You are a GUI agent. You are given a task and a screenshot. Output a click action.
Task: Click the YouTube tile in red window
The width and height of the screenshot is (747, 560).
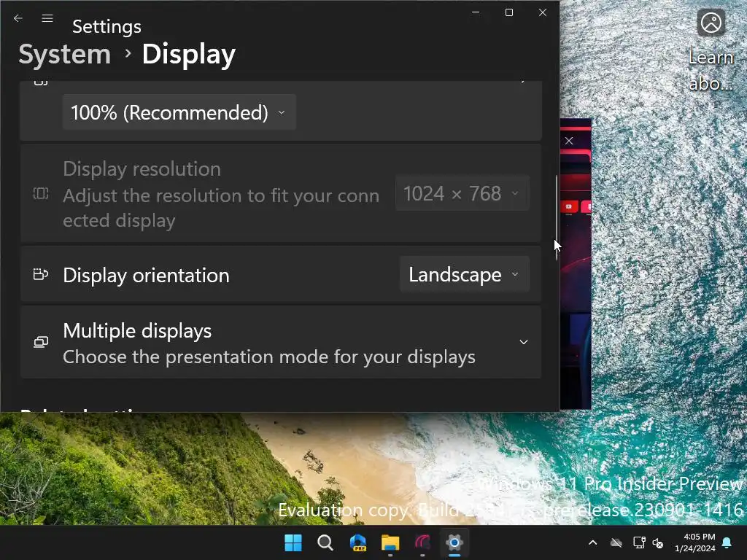click(x=568, y=206)
